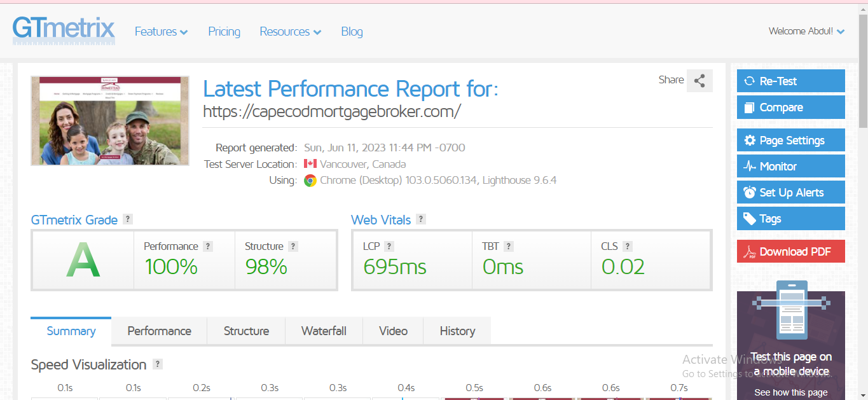Image resolution: width=868 pixels, height=400 pixels.
Task: Click the help icon beside Web Vitals
Action: pyautogui.click(x=420, y=219)
